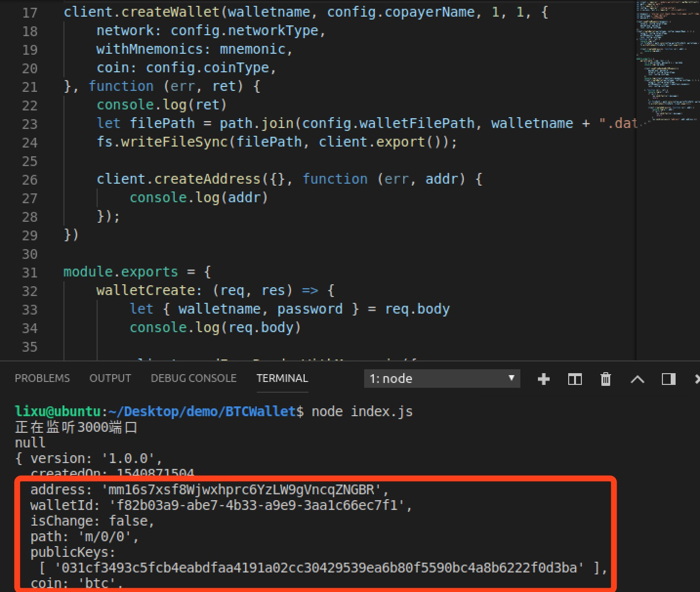Click walletId value in terminal output
The image size is (700, 592).
click(x=257, y=506)
